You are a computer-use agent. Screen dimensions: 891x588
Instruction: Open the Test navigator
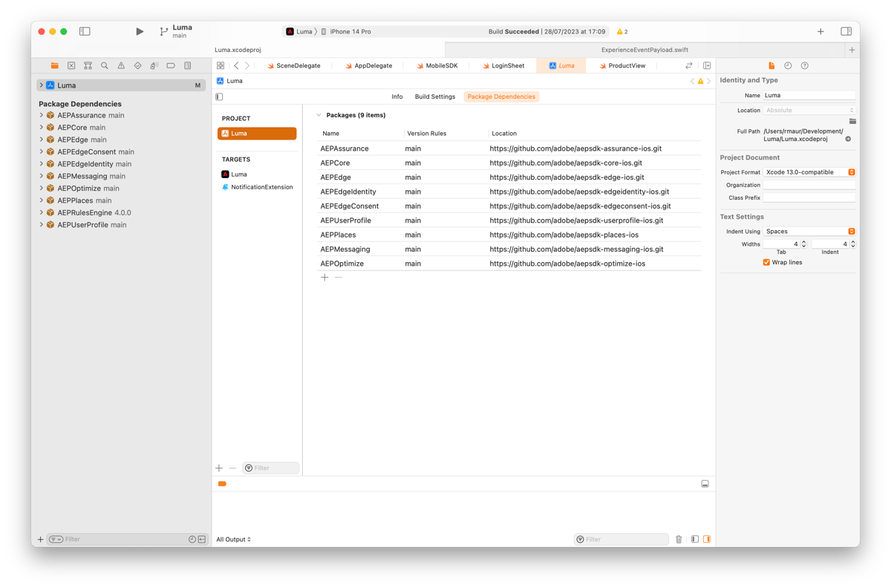[x=137, y=66]
